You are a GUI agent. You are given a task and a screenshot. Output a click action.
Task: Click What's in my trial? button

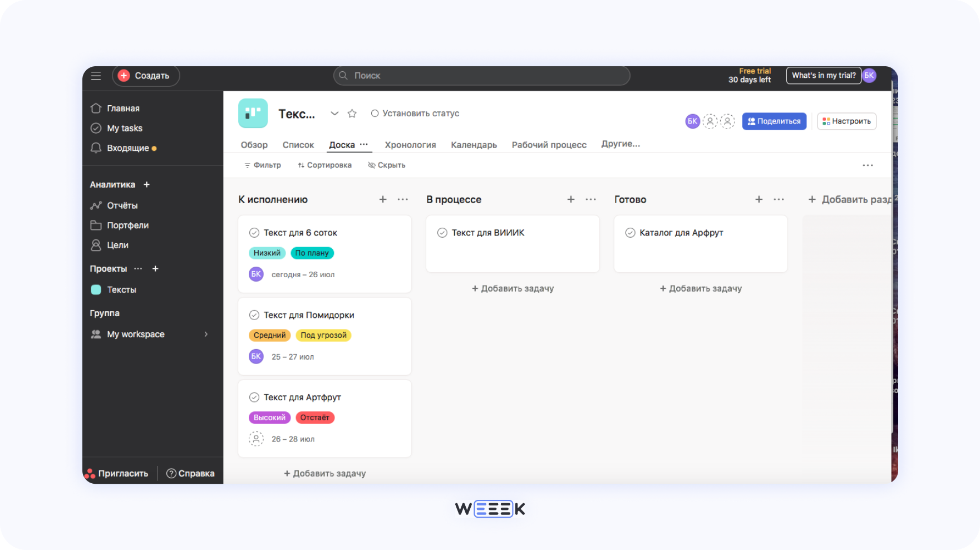point(824,75)
